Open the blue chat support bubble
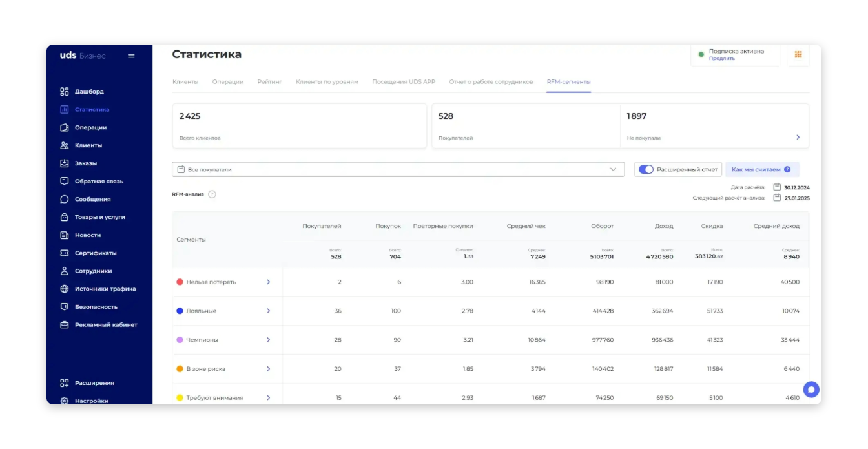 click(x=811, y=390)
